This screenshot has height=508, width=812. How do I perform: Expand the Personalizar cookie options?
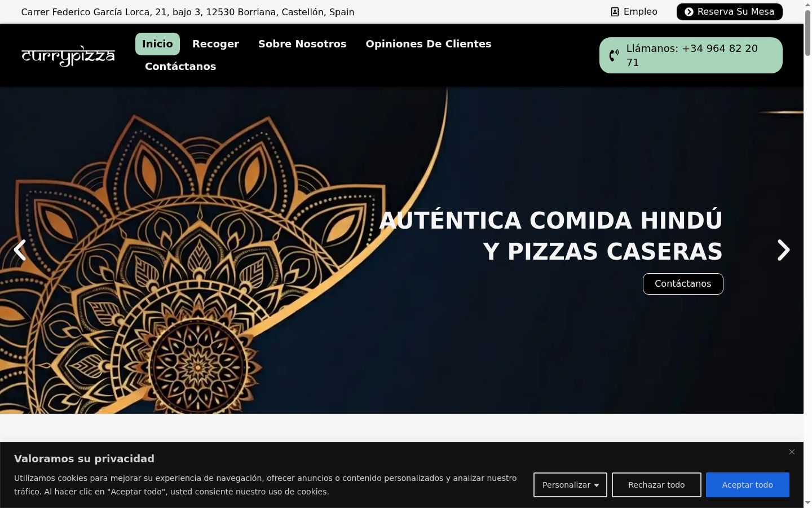[570, 485]
